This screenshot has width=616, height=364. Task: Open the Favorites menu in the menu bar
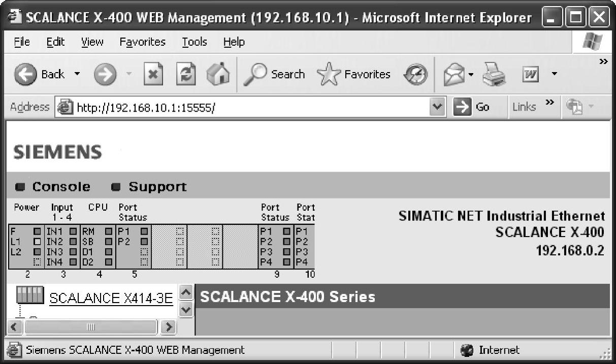click(143, 42)
